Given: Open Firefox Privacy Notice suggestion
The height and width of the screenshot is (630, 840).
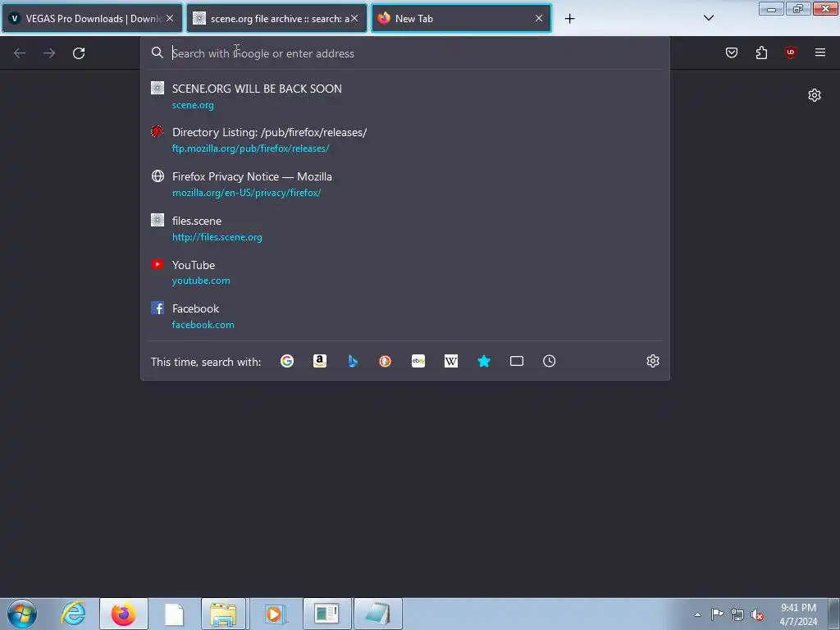Looking at the screenshot, I should (x=405, y=185).
